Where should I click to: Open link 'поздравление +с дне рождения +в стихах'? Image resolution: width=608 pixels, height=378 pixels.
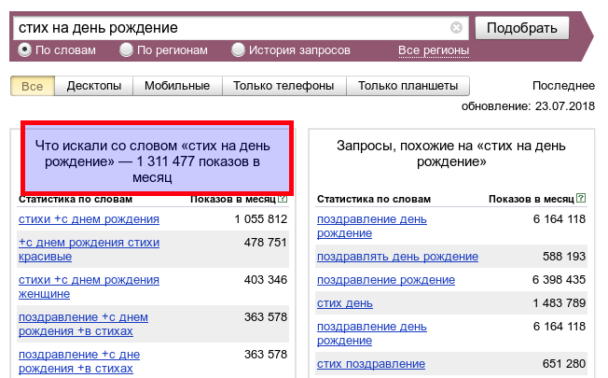click(x=79, y=361)
